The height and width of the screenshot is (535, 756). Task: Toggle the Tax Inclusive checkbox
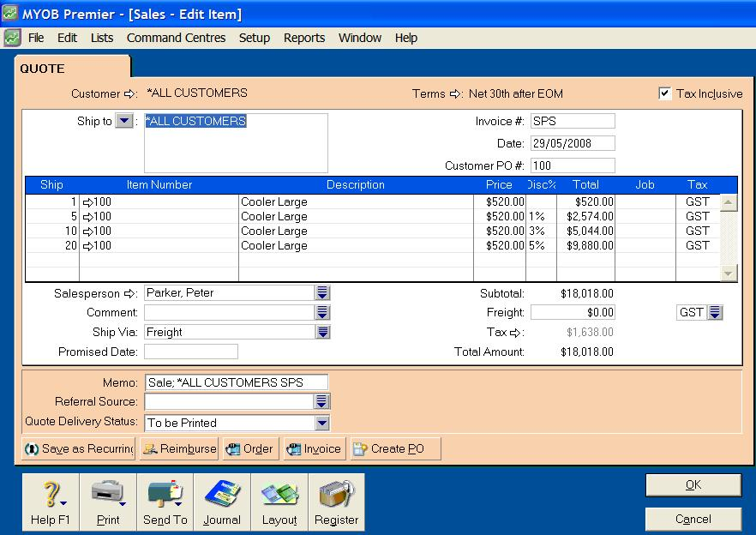pos(664,93)
